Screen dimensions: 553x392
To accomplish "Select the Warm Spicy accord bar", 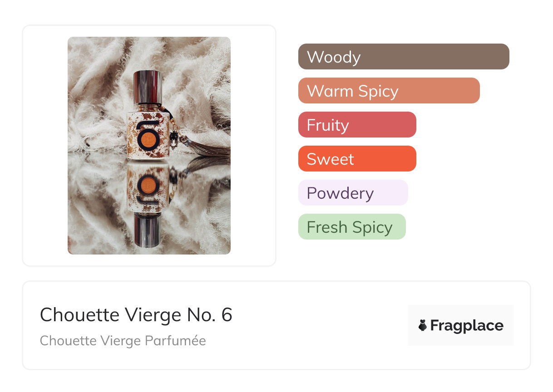I will [x=389, y=91].
